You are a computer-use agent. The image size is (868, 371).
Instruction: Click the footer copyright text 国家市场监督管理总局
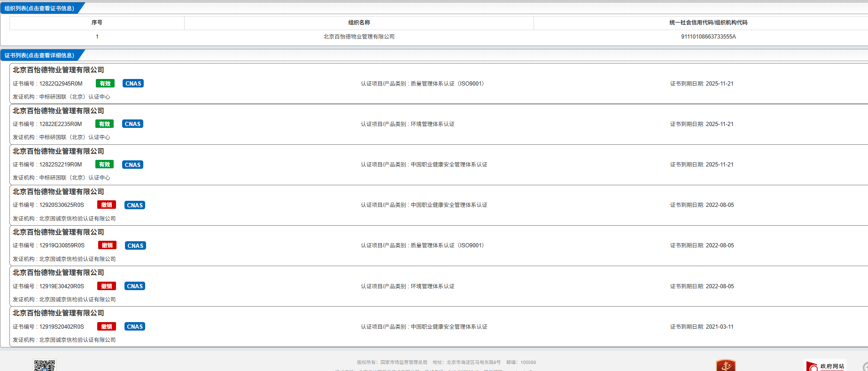coord(404,363)
